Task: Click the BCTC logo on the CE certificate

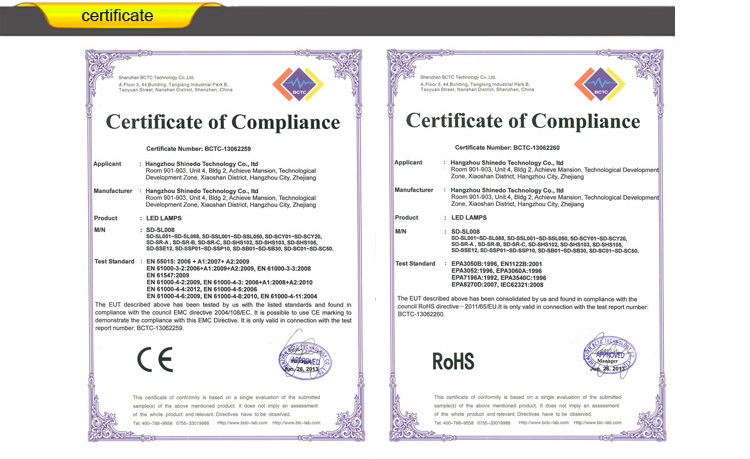Action: 298,84
